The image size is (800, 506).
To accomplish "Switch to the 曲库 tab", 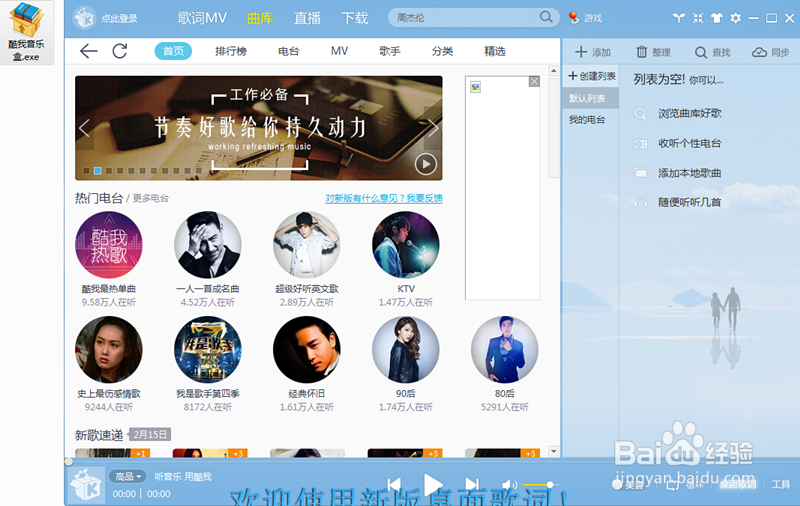I will (260, 18).
